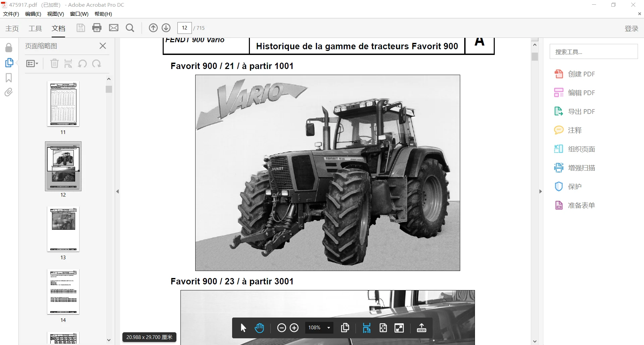Screen dimensions: 644x345
Task: Open the security lock panel
Action: click(9, 48)
